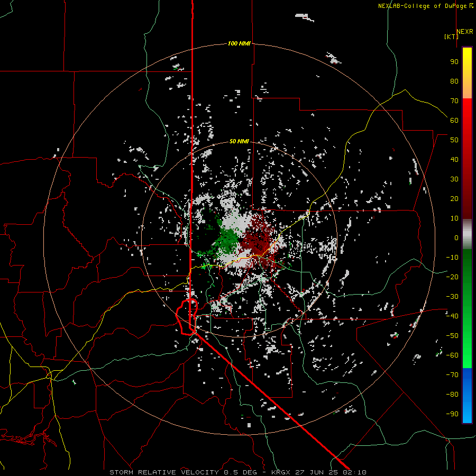This screenshot has height=476, width=476.
Task: Click the 0 value on velocity scale
Action: coord(456,238)
